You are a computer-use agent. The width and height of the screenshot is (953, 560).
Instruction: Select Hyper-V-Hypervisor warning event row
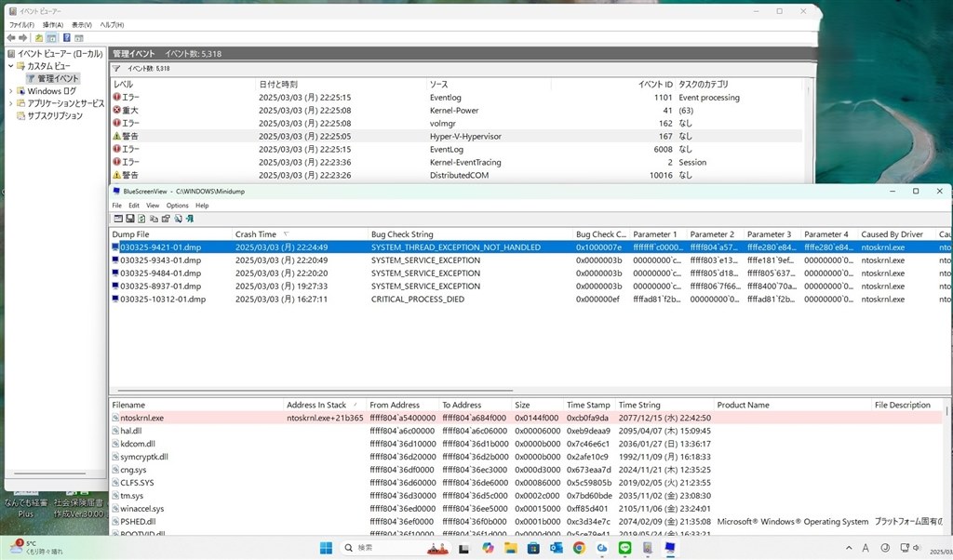coord(456,136)
